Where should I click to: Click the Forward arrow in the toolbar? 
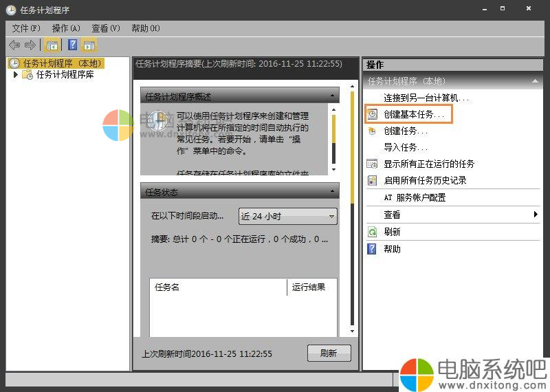click(30, 45)
